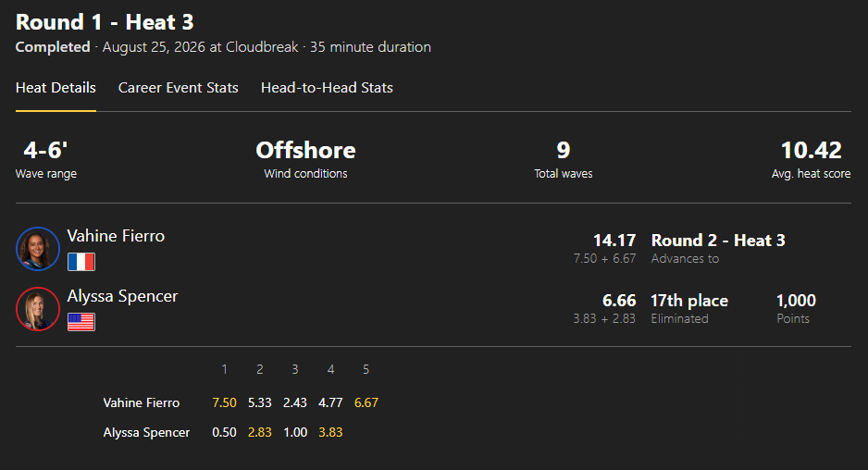Select Vahine Fierro's 7.50 wave score

point(224,402)
